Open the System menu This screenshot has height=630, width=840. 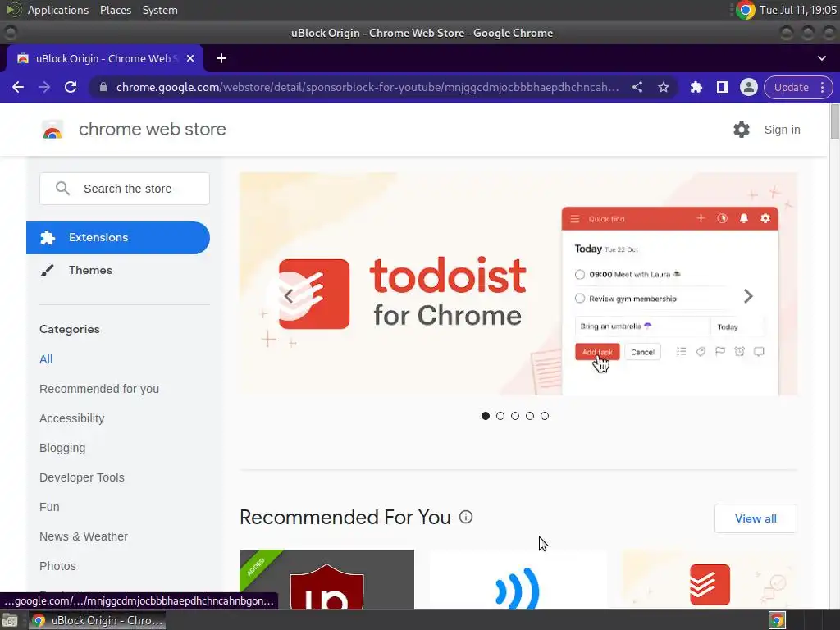[160, 10]
